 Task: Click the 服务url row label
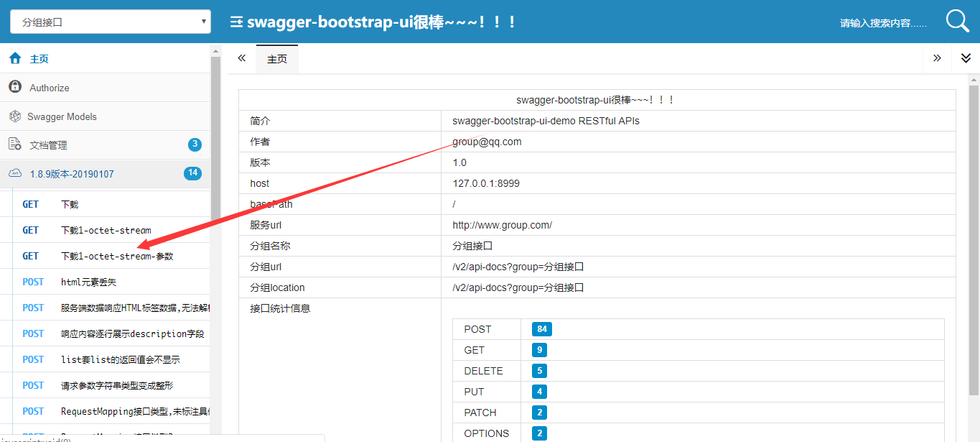pyautogui.click(x=265, y=225)
